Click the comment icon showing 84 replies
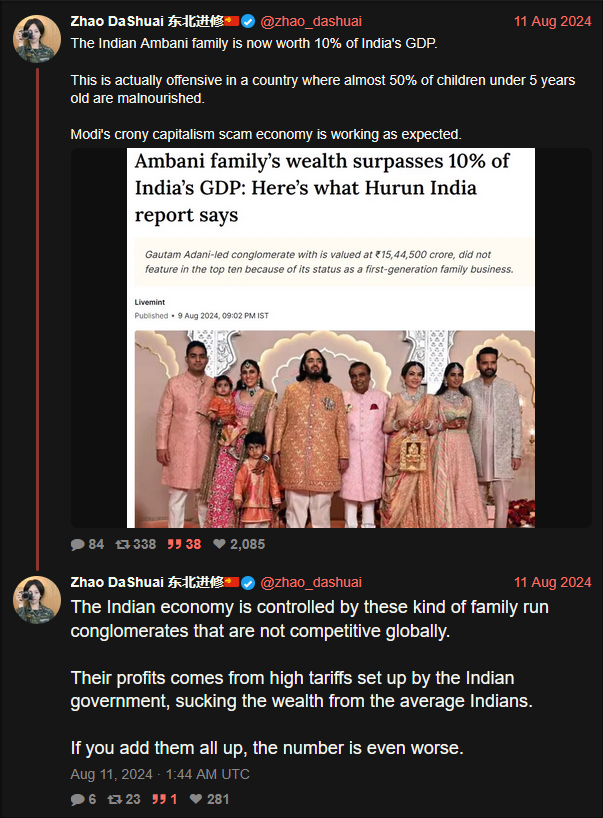 point(78,545)
